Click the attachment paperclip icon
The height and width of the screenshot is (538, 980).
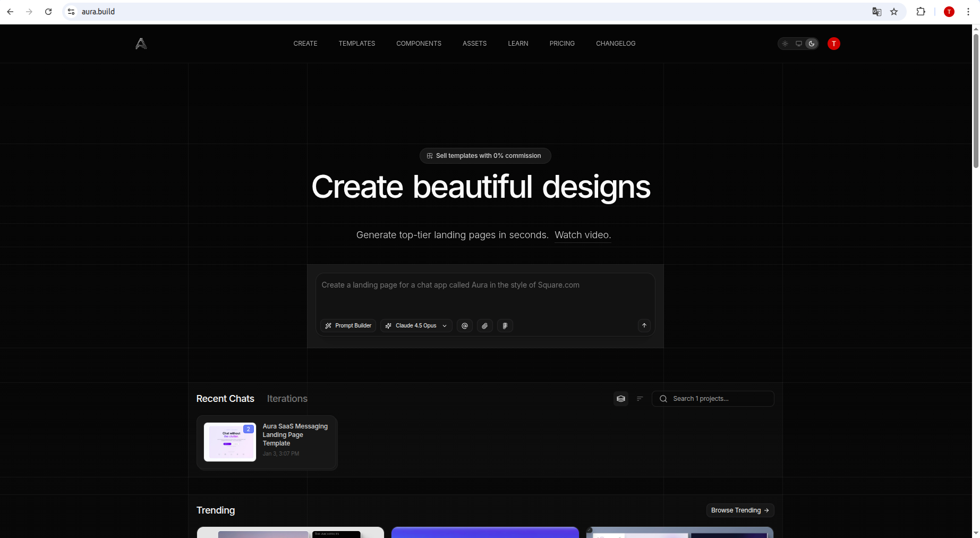pyautogui.click(x=484, y=325)
